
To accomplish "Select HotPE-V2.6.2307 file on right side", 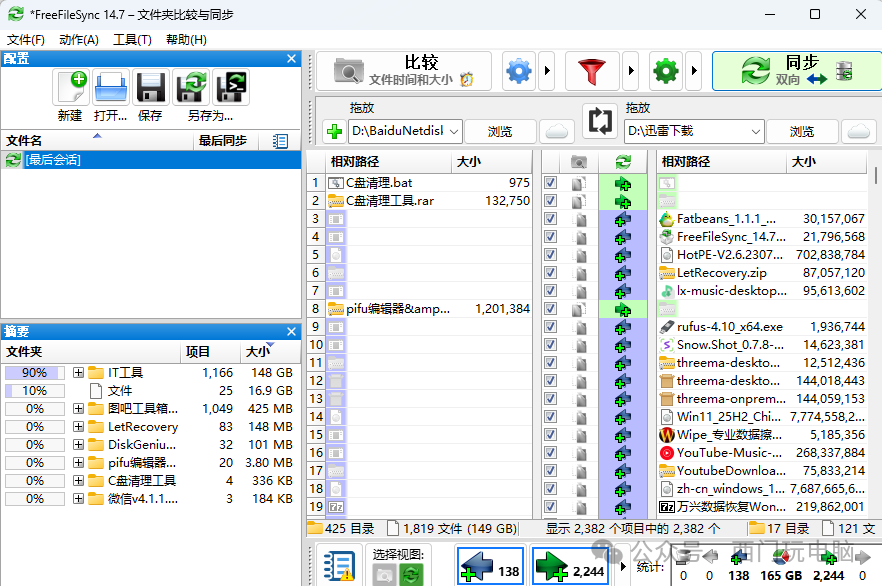I will (762, 255).
